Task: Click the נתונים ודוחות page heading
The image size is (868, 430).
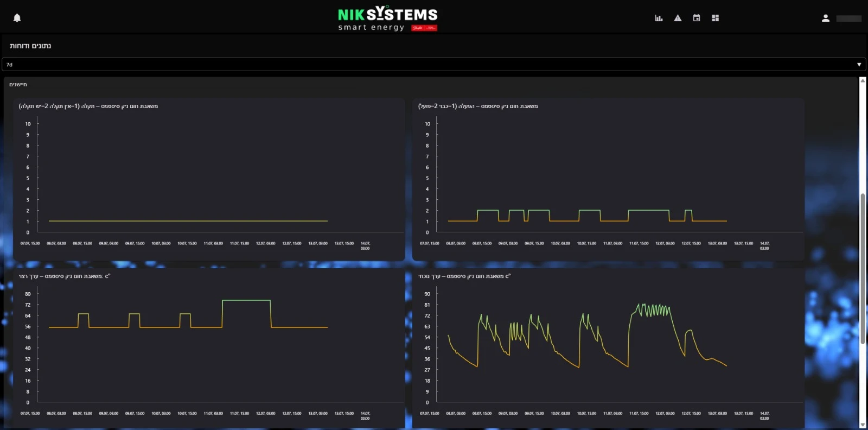Action: click(30, 46)
